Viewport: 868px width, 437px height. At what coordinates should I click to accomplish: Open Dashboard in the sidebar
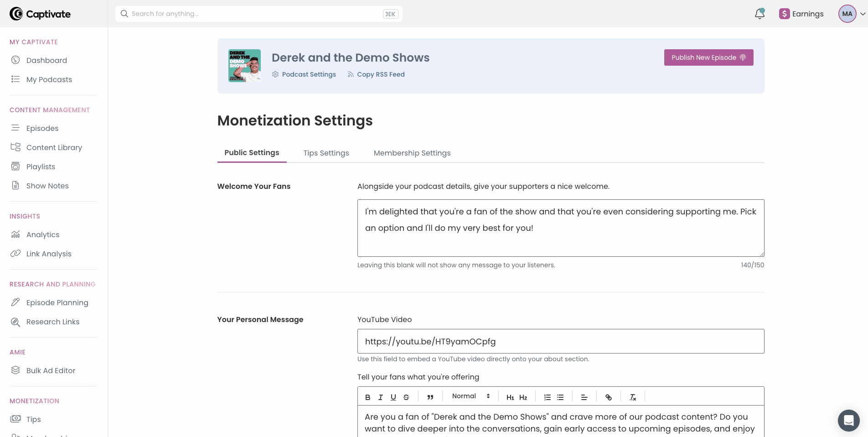pyautogui.click(x=46, y=60)
